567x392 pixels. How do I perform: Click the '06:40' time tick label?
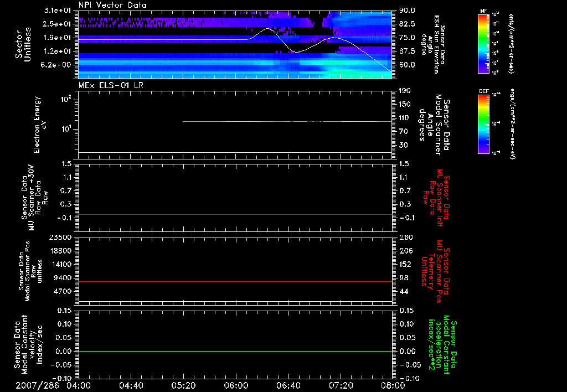(x=288, y=385)
